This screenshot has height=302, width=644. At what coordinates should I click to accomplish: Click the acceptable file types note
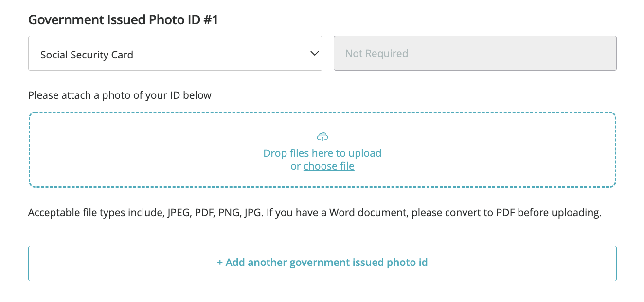point(315,213)
